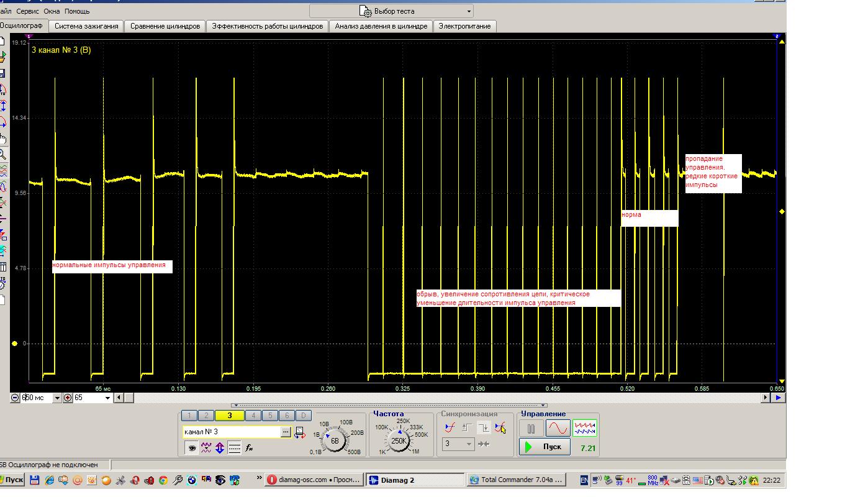Switch to Эффективность работы цилиндров tab
The image size is (868, 497).
click(x=268, y=26)
